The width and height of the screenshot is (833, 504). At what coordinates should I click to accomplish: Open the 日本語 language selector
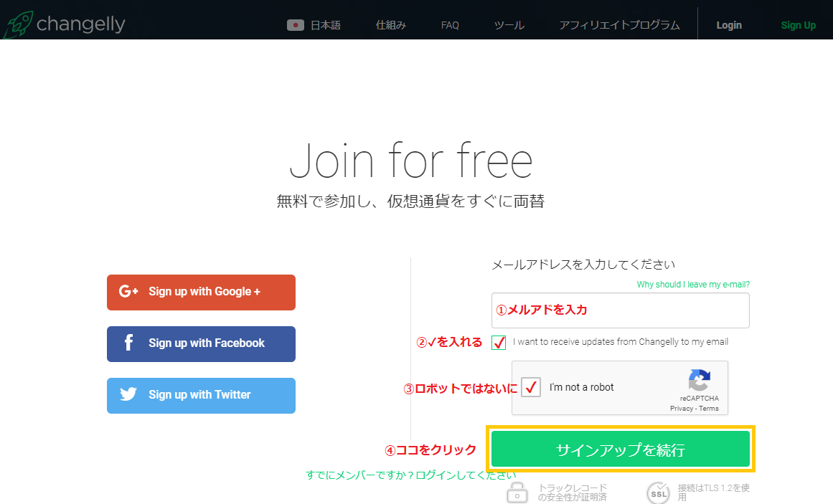(325, 25)
